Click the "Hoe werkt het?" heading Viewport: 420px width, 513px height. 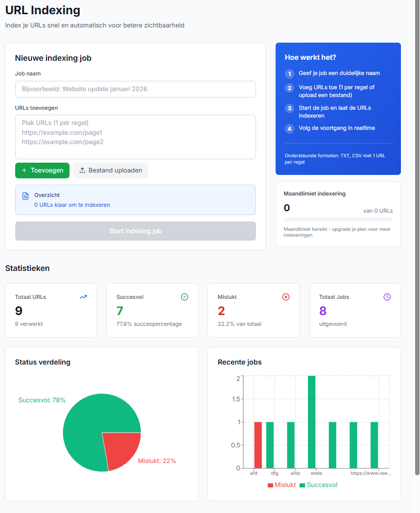tap(310, 57)
